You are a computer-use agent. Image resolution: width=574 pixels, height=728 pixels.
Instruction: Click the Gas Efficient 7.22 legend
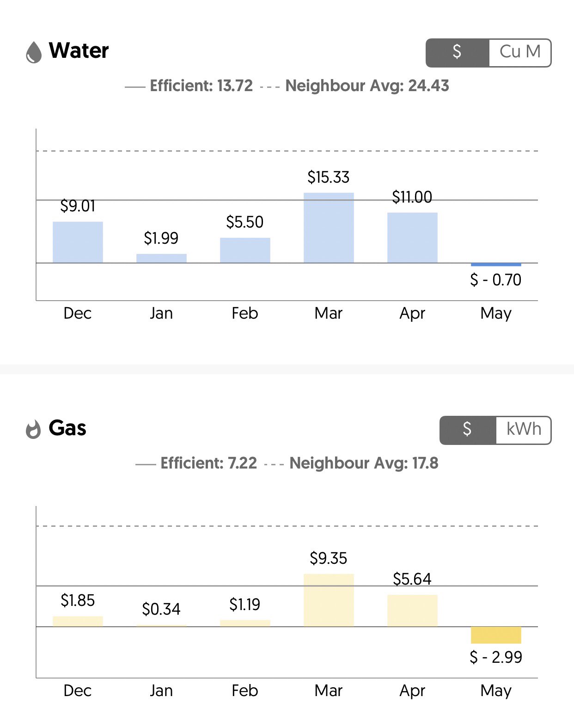[x=197, y=463]
